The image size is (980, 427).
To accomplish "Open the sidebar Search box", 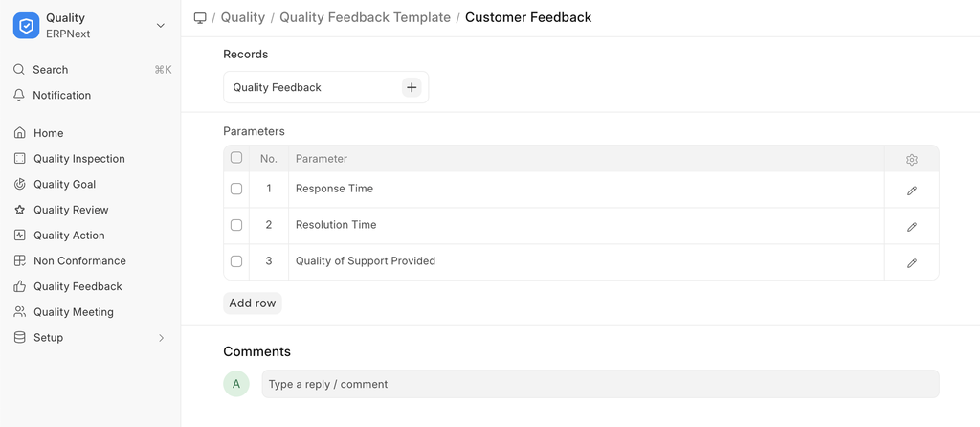I will [x=50, y=70].
